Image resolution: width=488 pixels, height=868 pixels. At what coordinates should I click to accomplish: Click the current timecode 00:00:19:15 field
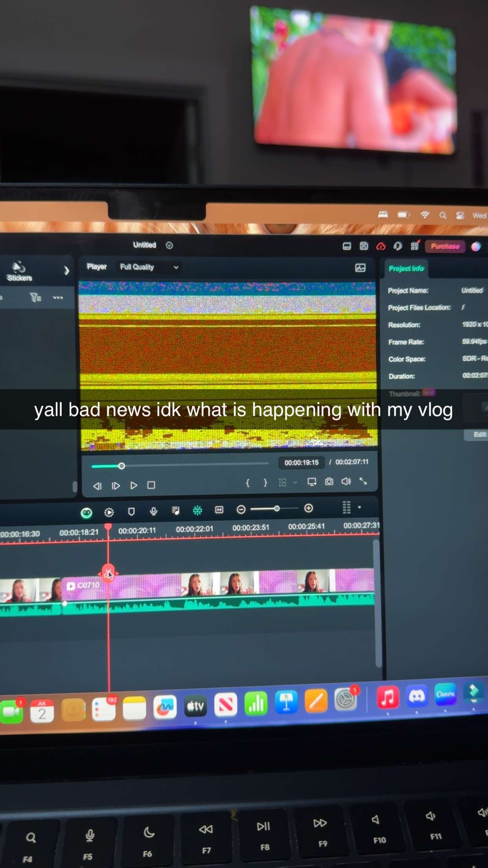pos(301,463)
